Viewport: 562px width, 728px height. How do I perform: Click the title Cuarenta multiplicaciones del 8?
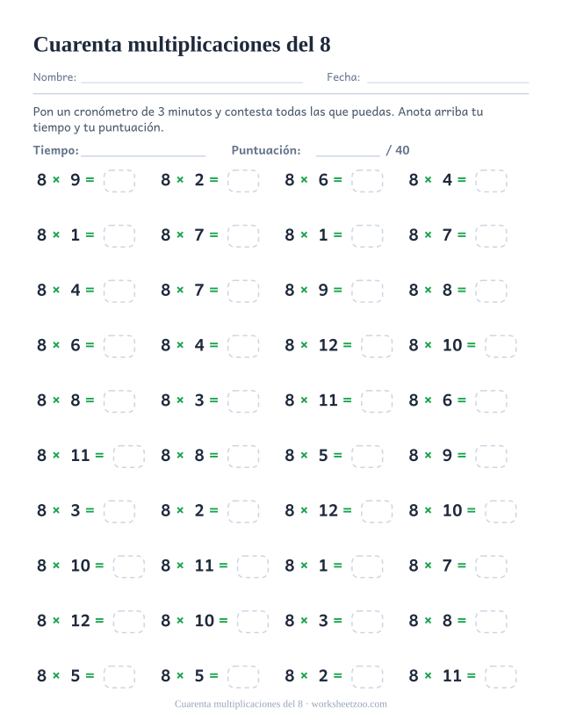click(182, 45)
